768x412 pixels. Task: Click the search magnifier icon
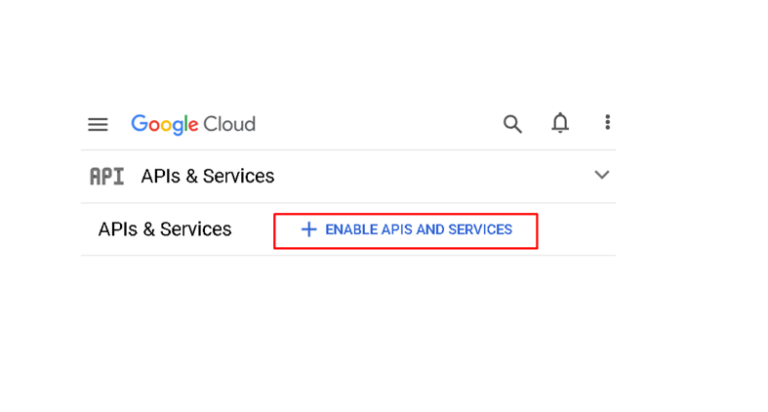512,124
